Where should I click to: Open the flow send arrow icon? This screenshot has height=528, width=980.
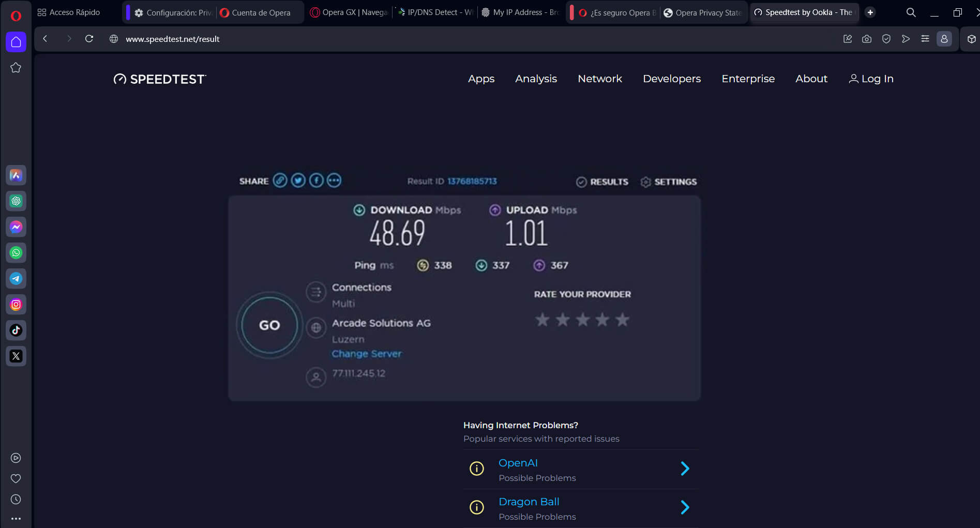tap(906, 39)
